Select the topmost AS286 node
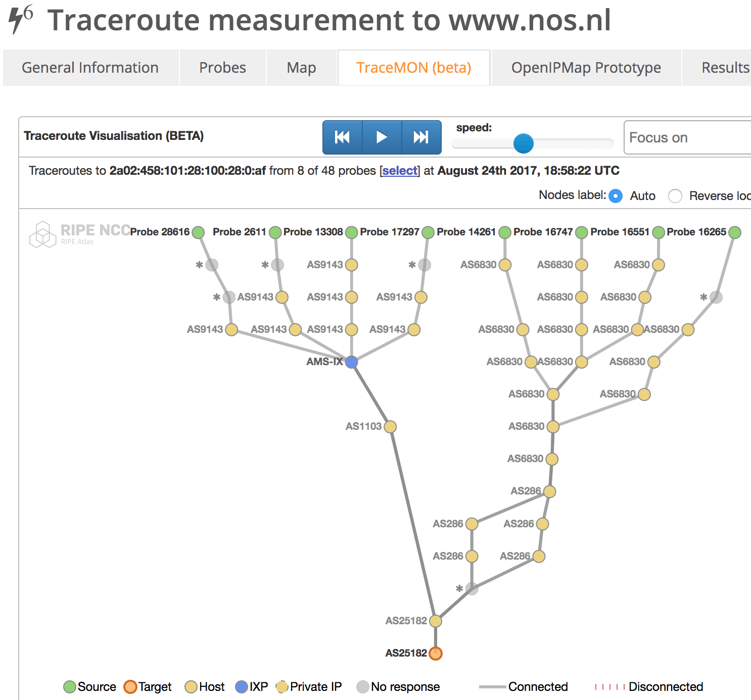Screen dimensions: 751x700 [x=550, y=491]
